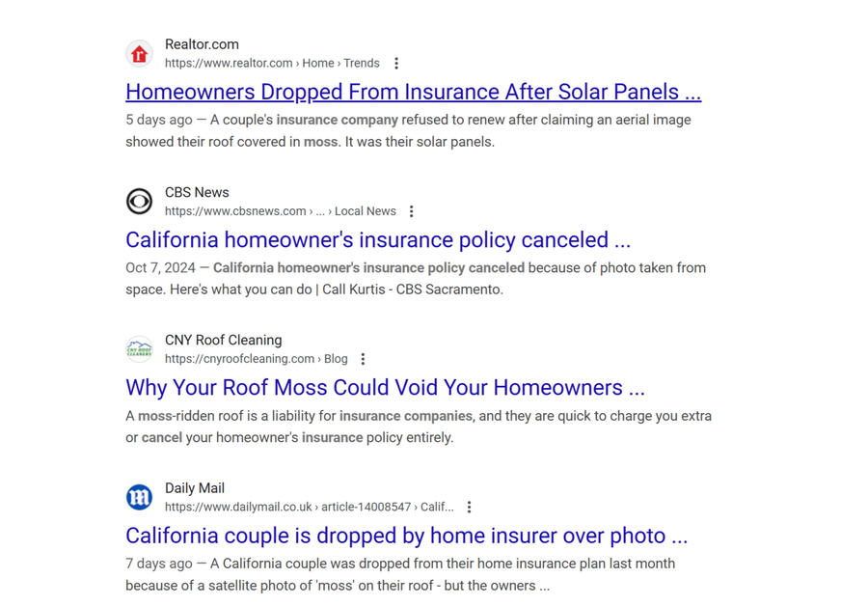The height and width of the screenshot is (606, 868).
Task: Open the three-dot menu for the Realtor.com result
Action: click(395, 64)
